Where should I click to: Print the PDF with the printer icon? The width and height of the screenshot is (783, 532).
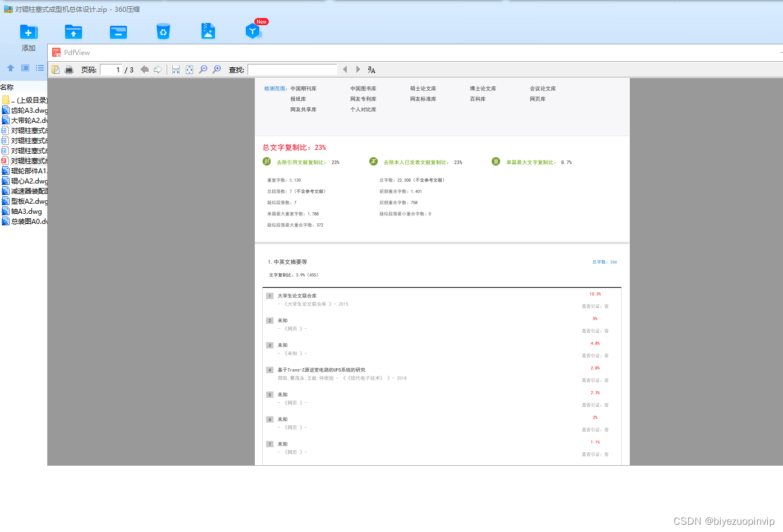(69, 70)
